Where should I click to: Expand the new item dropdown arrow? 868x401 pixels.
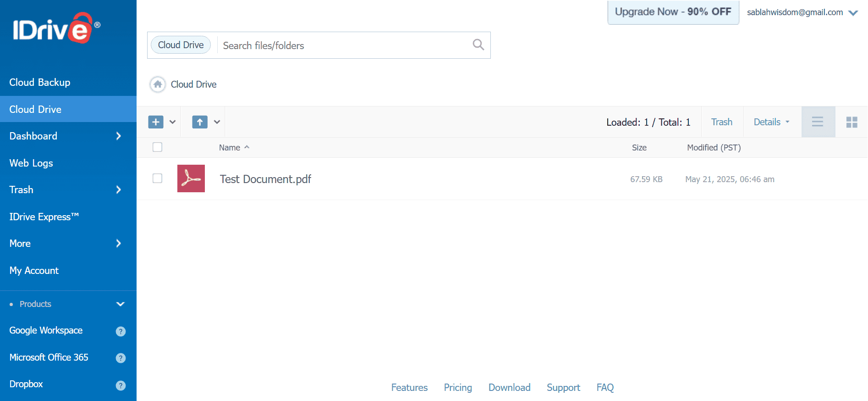[x=173, y=122]
